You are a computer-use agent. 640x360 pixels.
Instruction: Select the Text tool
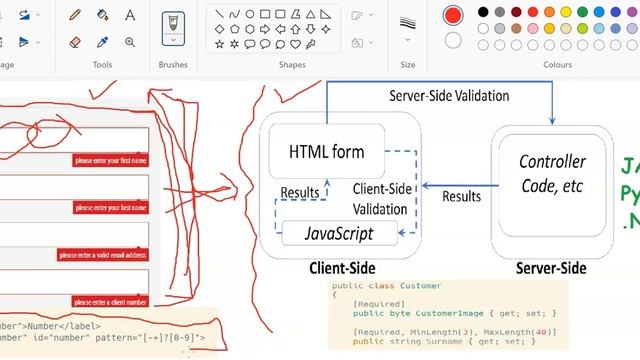130,15
